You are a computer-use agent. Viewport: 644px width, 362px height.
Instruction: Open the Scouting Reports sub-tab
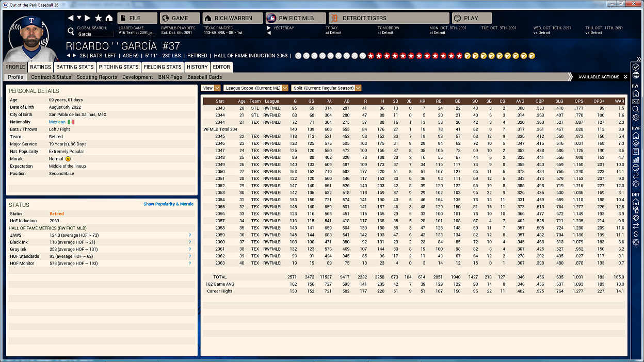[96, 77]
